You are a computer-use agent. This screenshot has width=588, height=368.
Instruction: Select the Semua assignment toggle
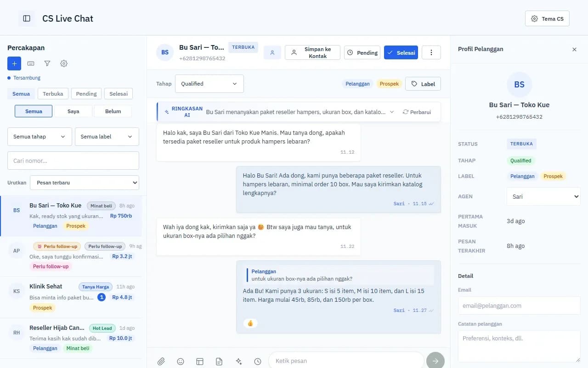34,111
